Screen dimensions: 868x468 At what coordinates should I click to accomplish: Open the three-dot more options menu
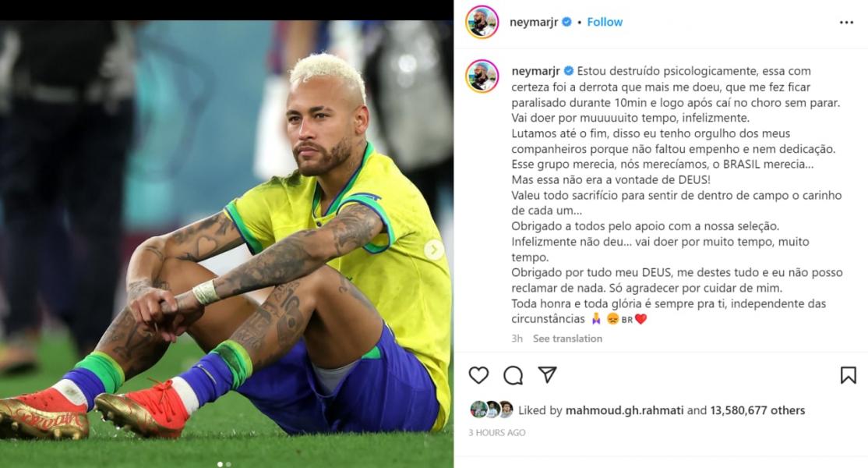[x=846, y=22]
